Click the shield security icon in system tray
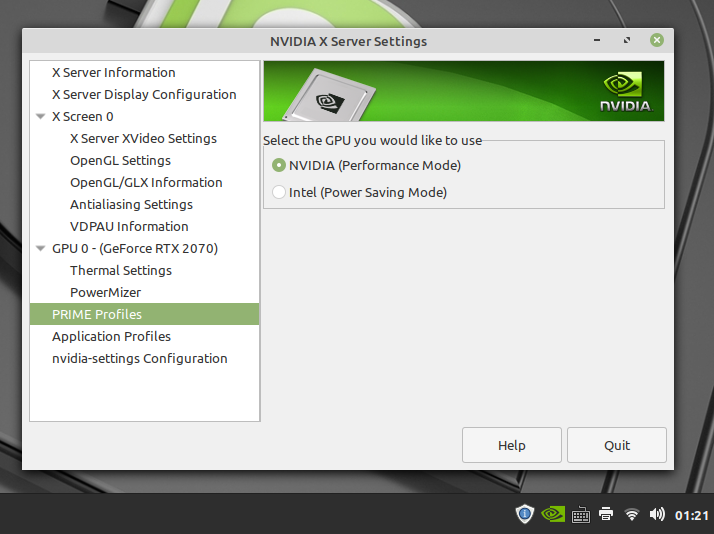Viewport: 714px width, 534px height. tap(525, 514)
